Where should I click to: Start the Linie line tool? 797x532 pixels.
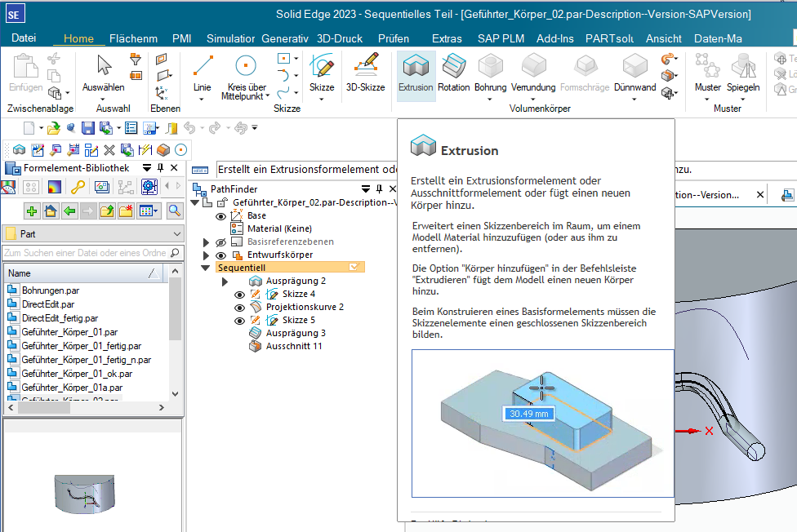(203, 74)
